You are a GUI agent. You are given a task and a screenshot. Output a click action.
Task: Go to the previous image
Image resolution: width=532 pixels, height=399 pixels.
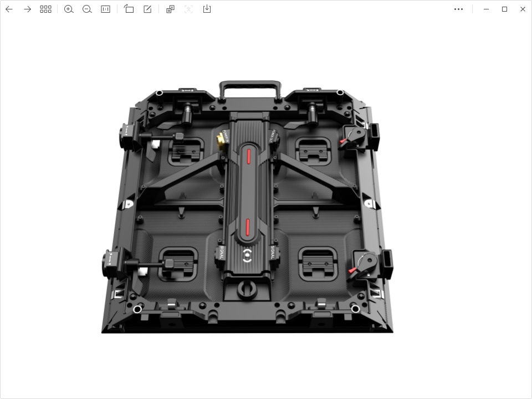pos(9,9)
